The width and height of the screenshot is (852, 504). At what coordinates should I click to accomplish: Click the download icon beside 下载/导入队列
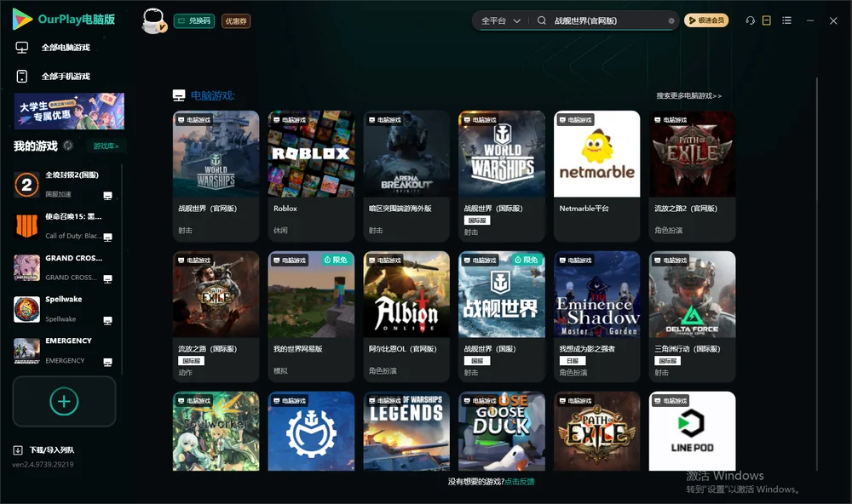pos(18,450)
